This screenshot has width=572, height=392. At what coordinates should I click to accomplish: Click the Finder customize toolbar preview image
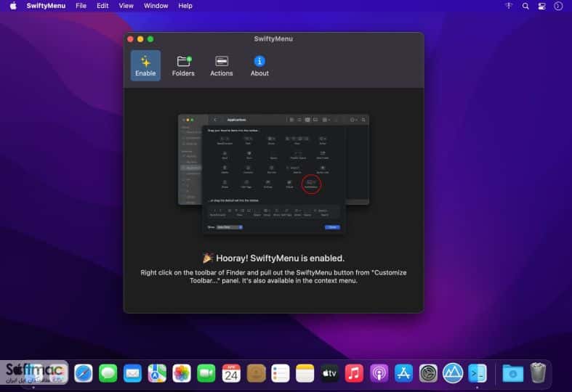[x=273, y=174]
